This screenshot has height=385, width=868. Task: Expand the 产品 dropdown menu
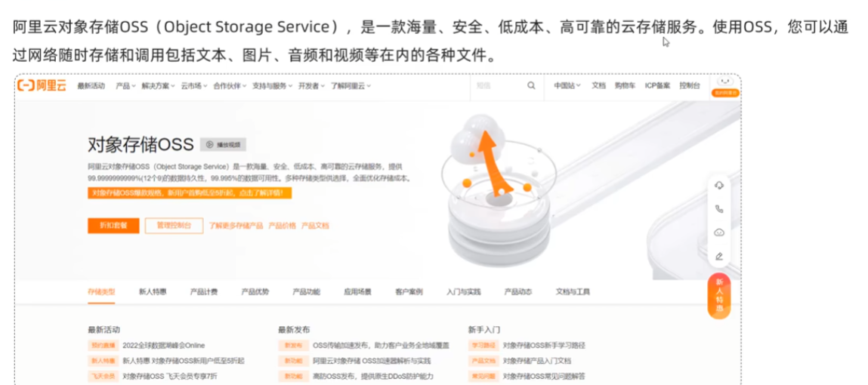click(125, 86)
